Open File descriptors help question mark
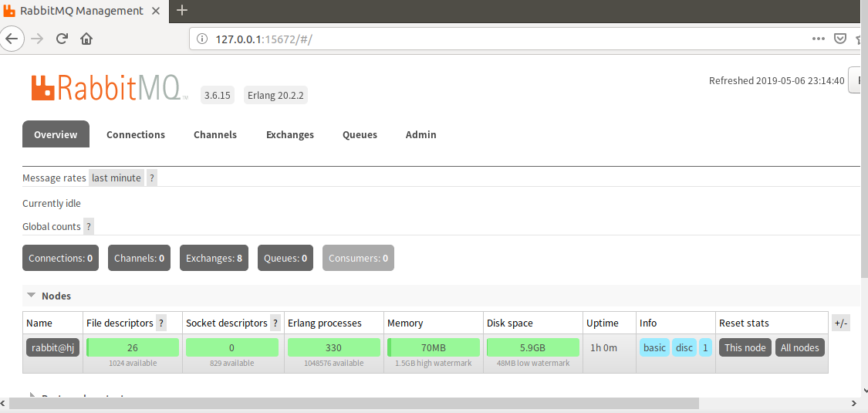This screenshot has width=868, height=413. click(x=161, y=323)
